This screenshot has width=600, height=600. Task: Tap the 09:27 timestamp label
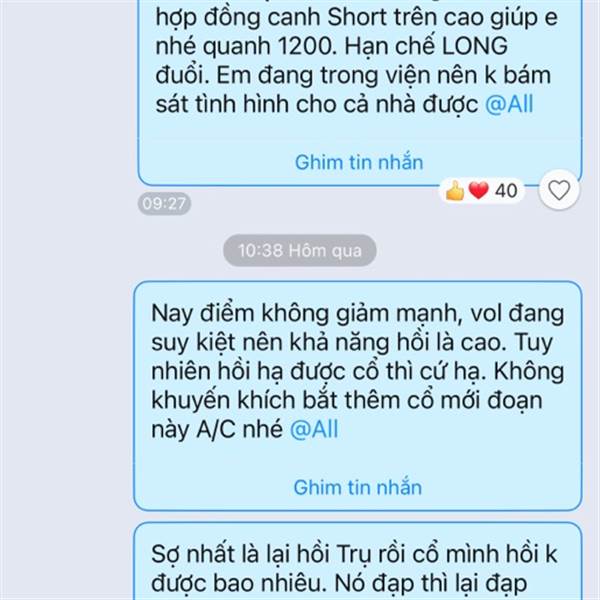pyautogui.click(x=164, y=203)
